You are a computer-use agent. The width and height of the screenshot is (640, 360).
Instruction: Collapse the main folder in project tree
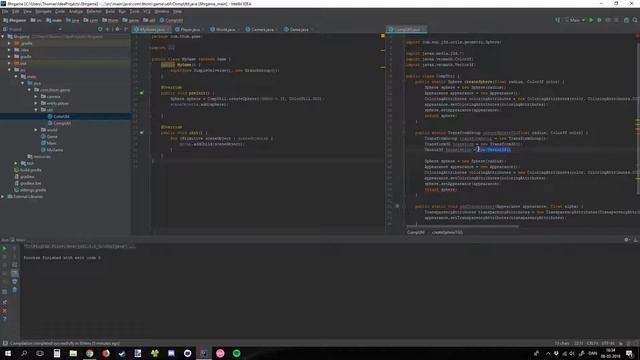click(16, 76)
